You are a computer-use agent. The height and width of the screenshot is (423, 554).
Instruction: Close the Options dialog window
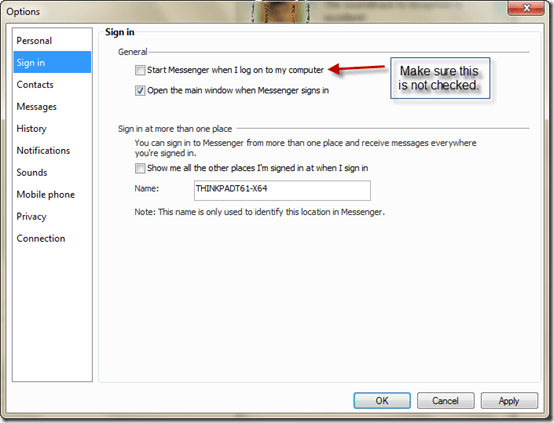click(x=526, y=8)
